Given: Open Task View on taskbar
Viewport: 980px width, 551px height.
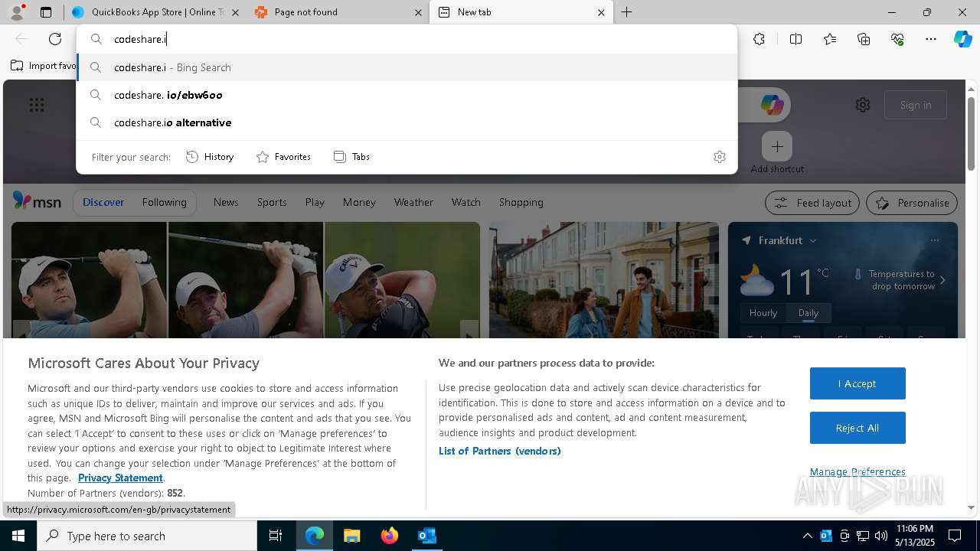Looking at the screenshot, I should (276, 536).
